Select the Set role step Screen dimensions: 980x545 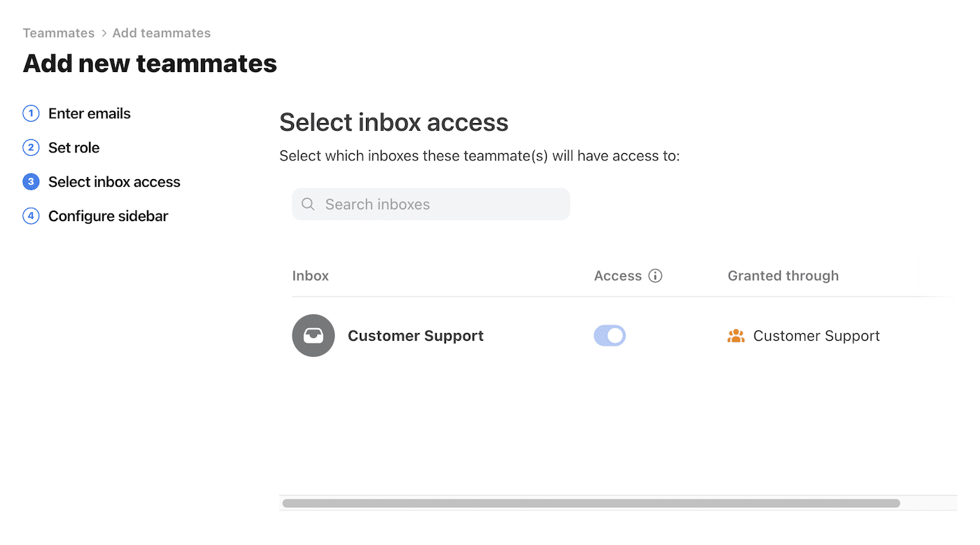(x=74, y=148)
